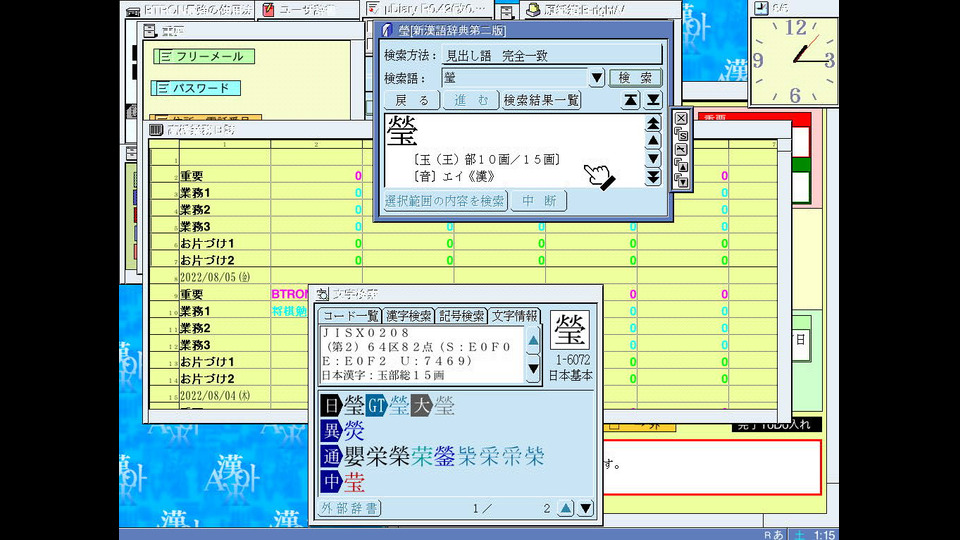Click dictionary single up arrow
Image resolution: width=960 pixels, height=540 pixels.
(x=653, y=141)
